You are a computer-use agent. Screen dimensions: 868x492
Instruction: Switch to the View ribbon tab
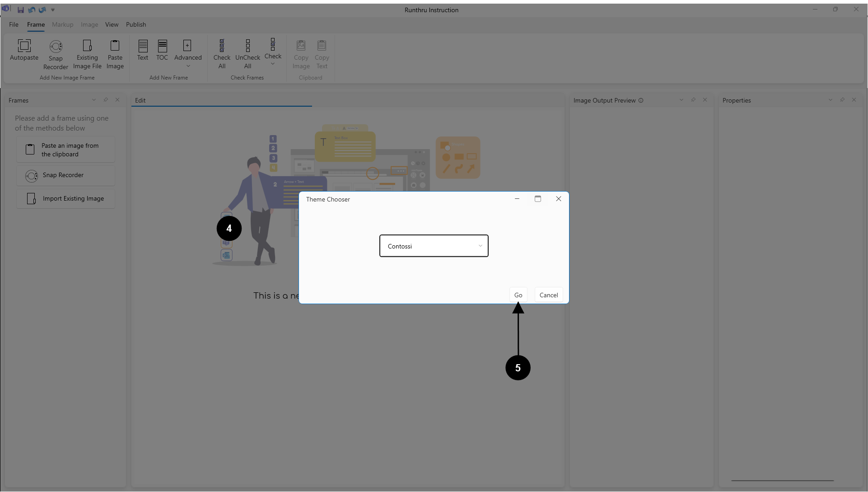point(112,24)
